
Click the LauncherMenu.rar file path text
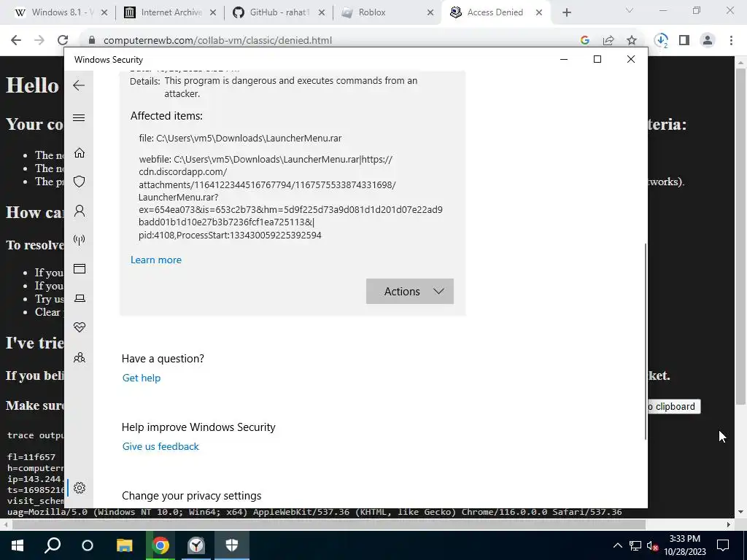point(240,138)
